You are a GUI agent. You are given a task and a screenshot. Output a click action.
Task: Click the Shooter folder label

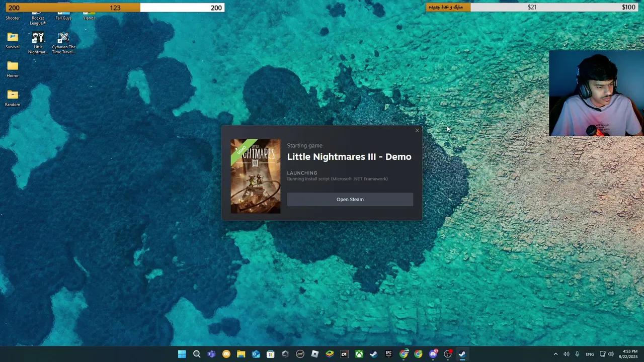13,18
